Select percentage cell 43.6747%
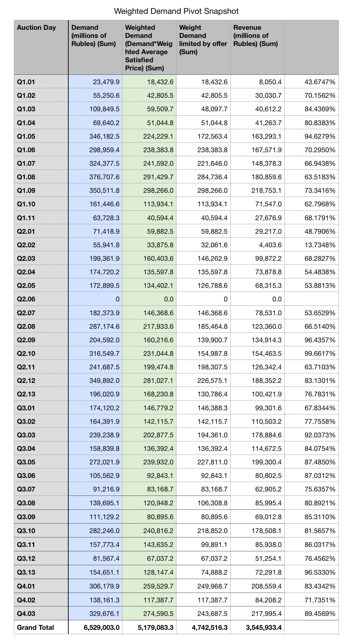Screen dimensions: 352x644 pos(312,82)
